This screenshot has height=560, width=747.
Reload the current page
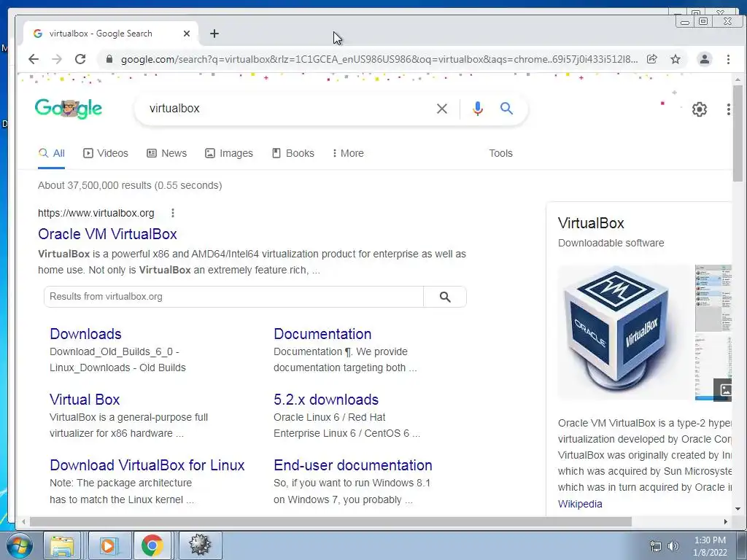click(x=80, y=59)
